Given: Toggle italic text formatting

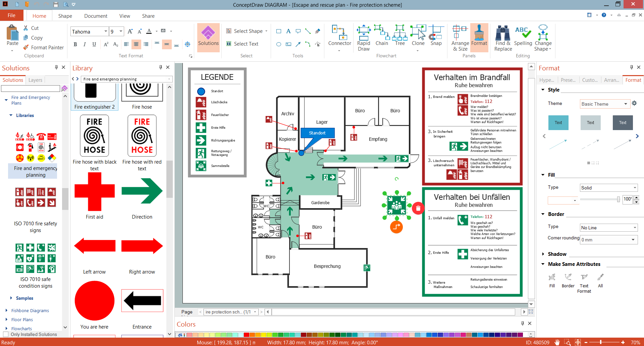Looking at the screenshot, I should pyautogui.click(x=85, y=44).
